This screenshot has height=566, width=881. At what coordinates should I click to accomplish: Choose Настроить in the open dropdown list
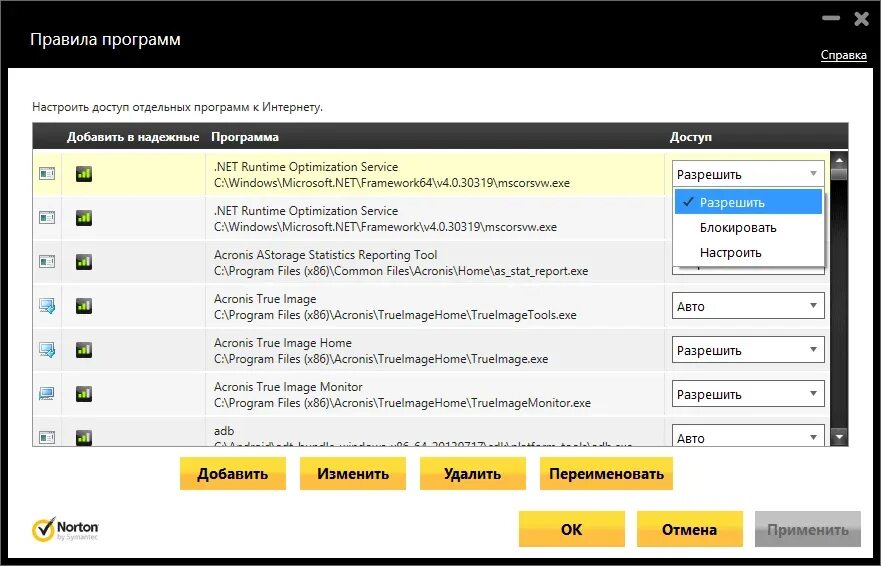tap(748, 252)
